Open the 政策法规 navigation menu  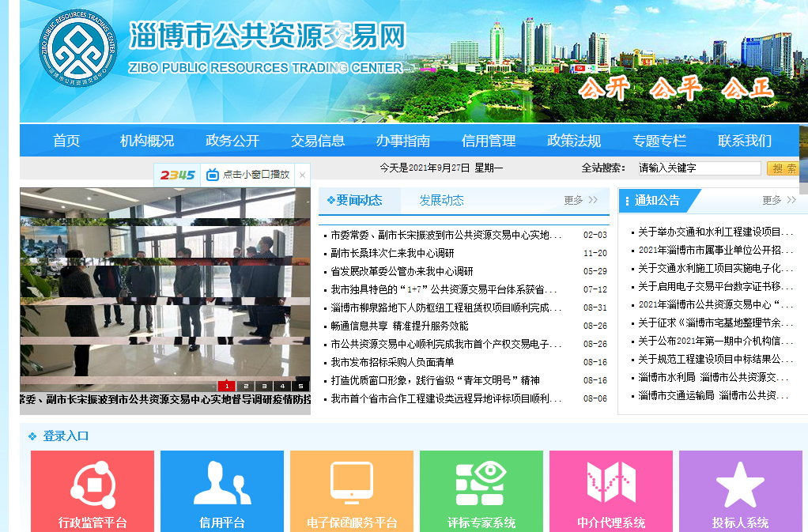(x=574, y=141)
